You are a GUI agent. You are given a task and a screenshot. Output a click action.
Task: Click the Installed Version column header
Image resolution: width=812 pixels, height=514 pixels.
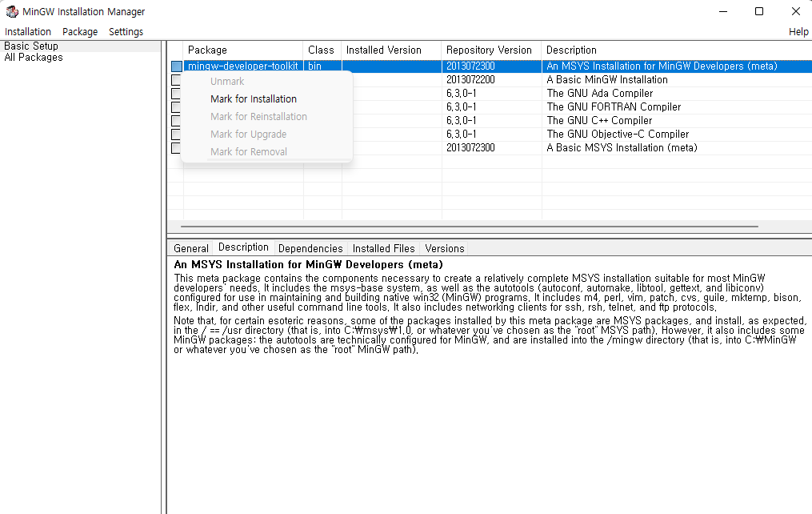391,50
